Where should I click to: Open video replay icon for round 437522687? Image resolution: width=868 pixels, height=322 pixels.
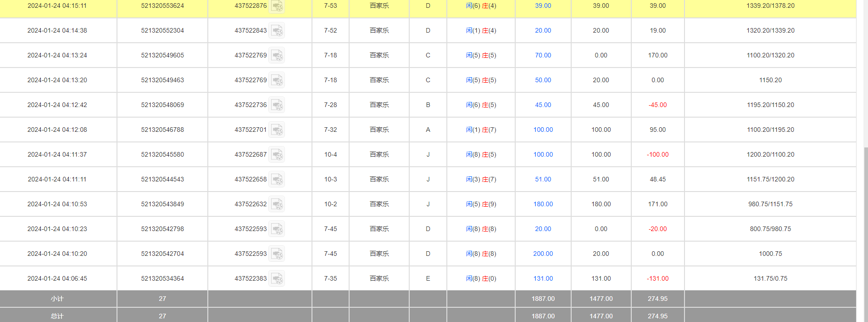[277, 155]
